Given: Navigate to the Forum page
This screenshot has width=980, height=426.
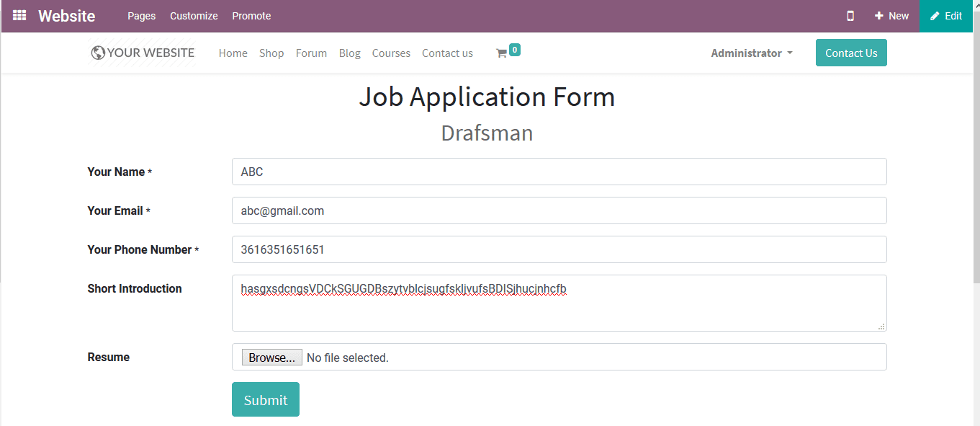Looking at the screenshot, I should click(x=311, y=53).
